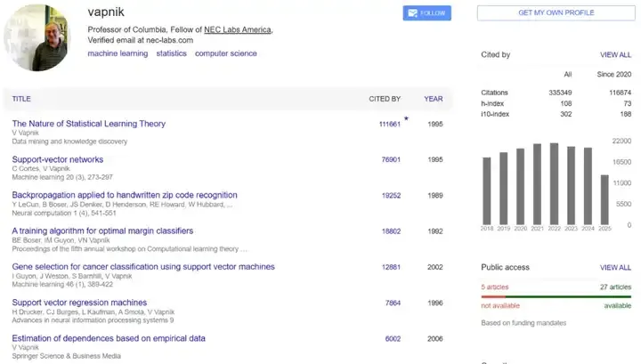View all in Public access section
Screen dimensions: 641x364
pyautogui.click(x=616, y=268)
